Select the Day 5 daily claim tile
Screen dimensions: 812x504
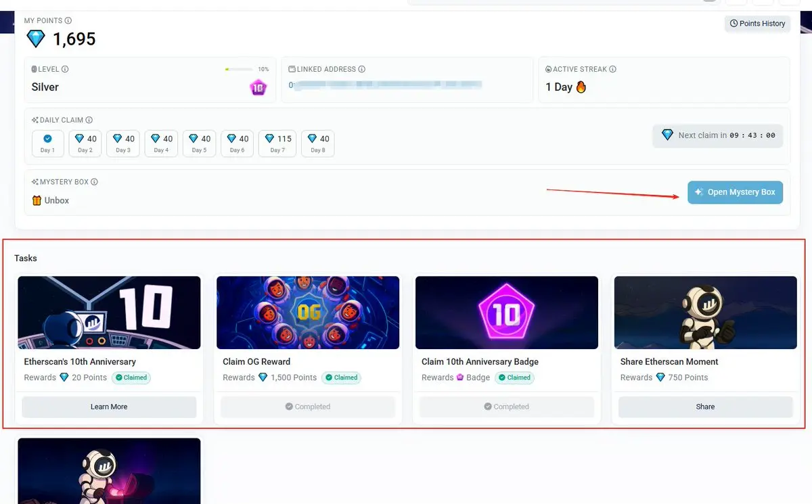click(199, 143)
